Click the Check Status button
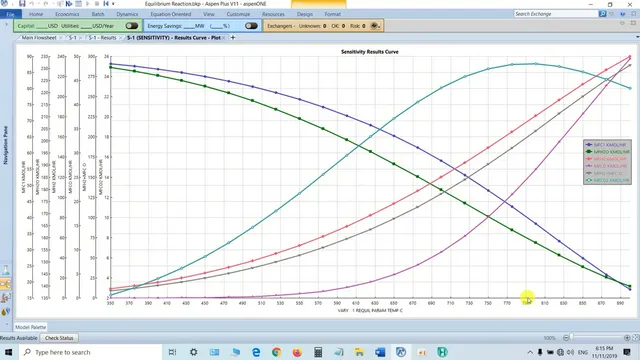640x360 pixels. pyautogui.click(x=59, y=338)
